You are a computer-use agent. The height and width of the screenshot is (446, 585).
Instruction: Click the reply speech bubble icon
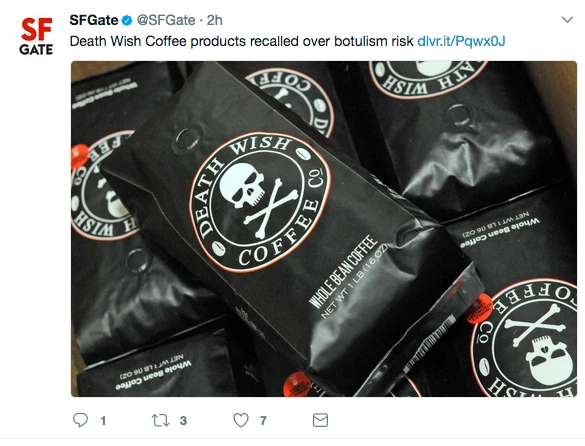[80, 420]
